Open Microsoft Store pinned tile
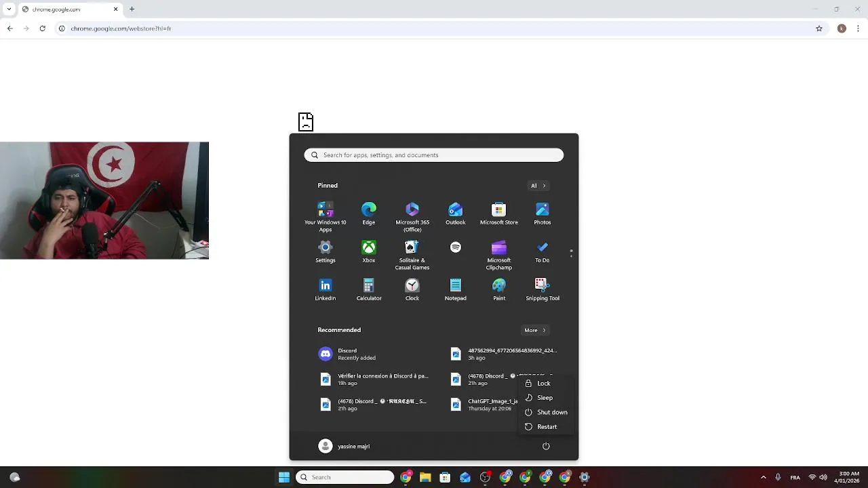 click(x=499, y=213)
